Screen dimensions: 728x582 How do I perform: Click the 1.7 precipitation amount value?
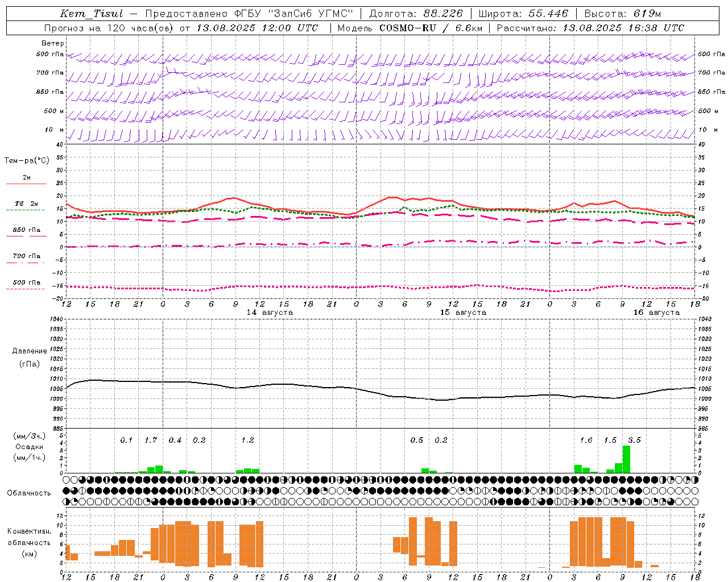(151, 440)
